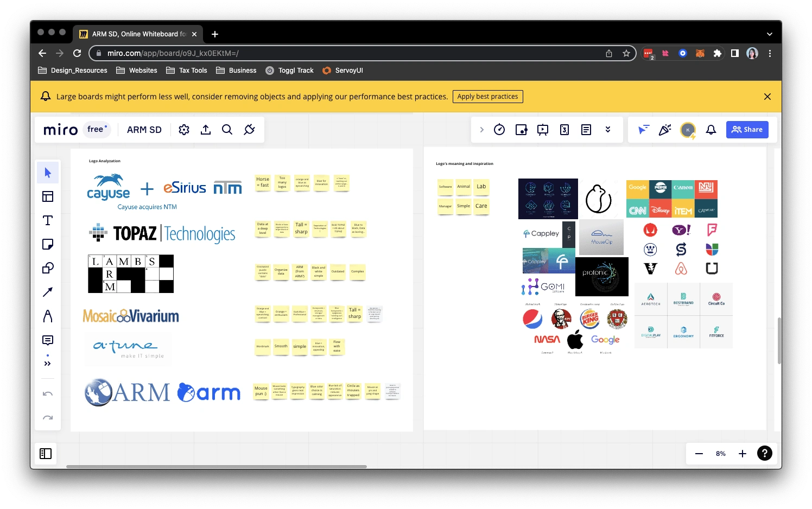Image resolution: width=812 pixels, height=509 pixels.
Task: Select the Comment tool
Action: click(x=48, y=340)
